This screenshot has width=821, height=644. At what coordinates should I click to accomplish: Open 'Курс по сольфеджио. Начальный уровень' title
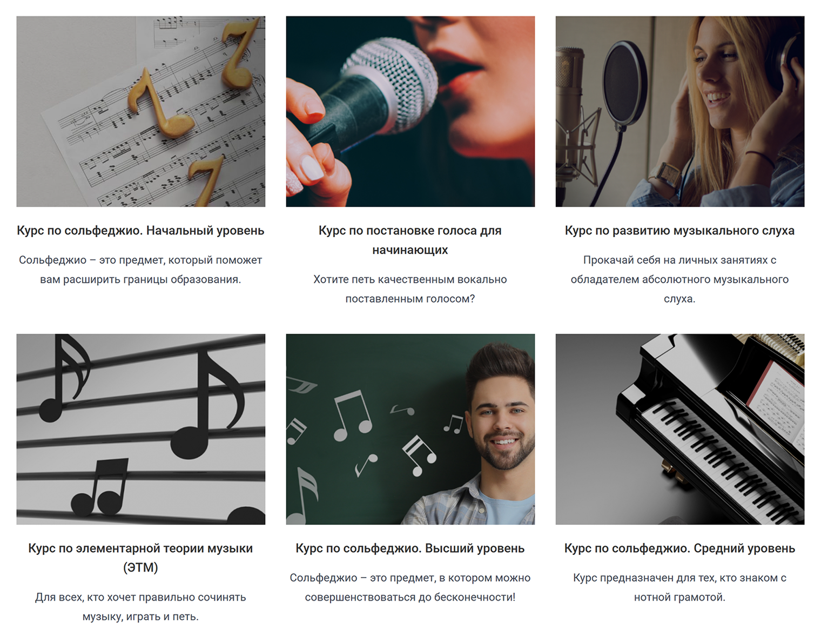pyautogui.click(x=140, y=231)
